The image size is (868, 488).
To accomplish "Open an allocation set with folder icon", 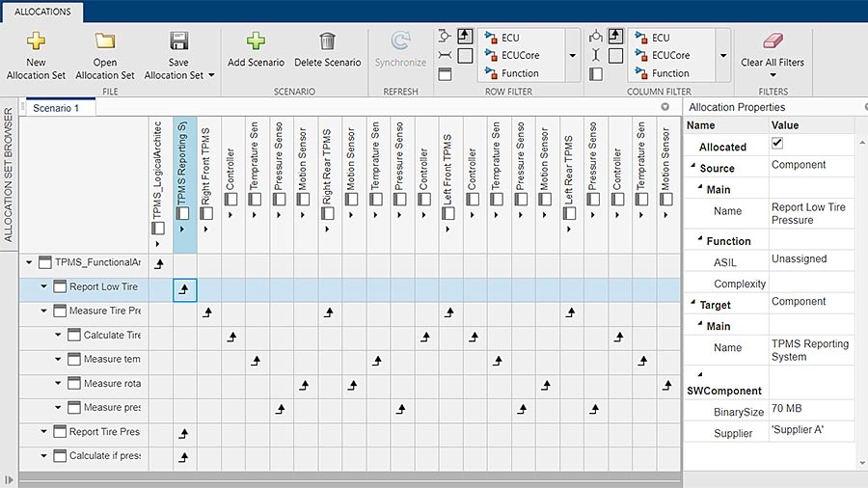I will coord(105,41).
